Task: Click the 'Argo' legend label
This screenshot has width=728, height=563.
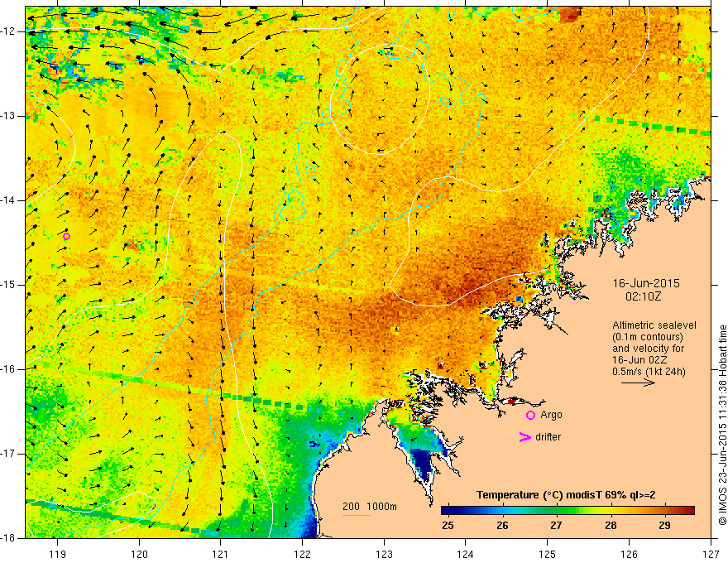Action: click(x=551, y=415)
